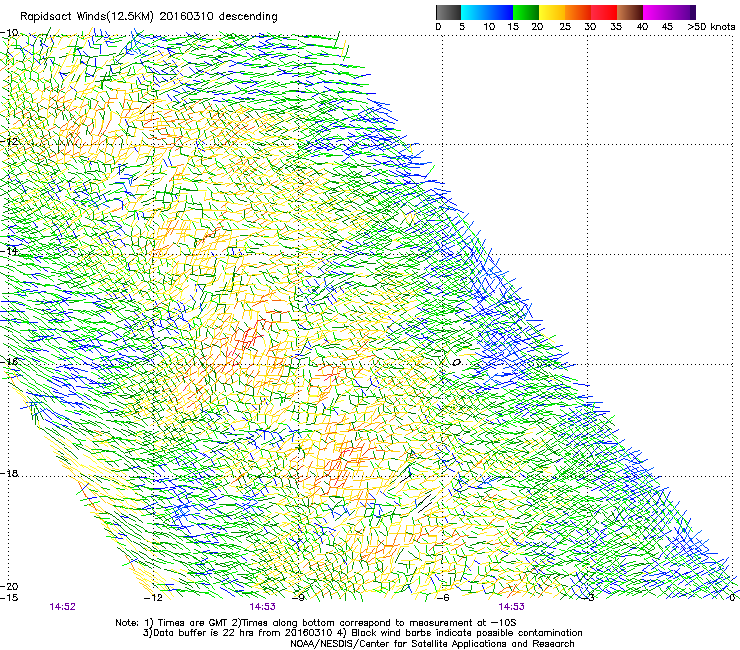The height and width of the screenshot is (650, 740).
Task: Click the "-20" latitude axis label
Action: pyautogui.click(x=9, y=586)
